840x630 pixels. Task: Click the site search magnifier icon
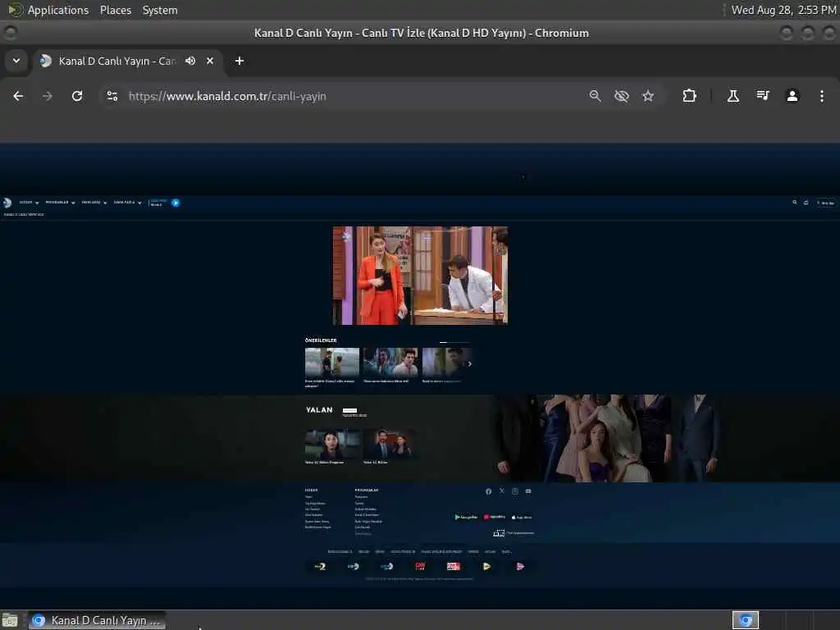click(x=794, y=203)
